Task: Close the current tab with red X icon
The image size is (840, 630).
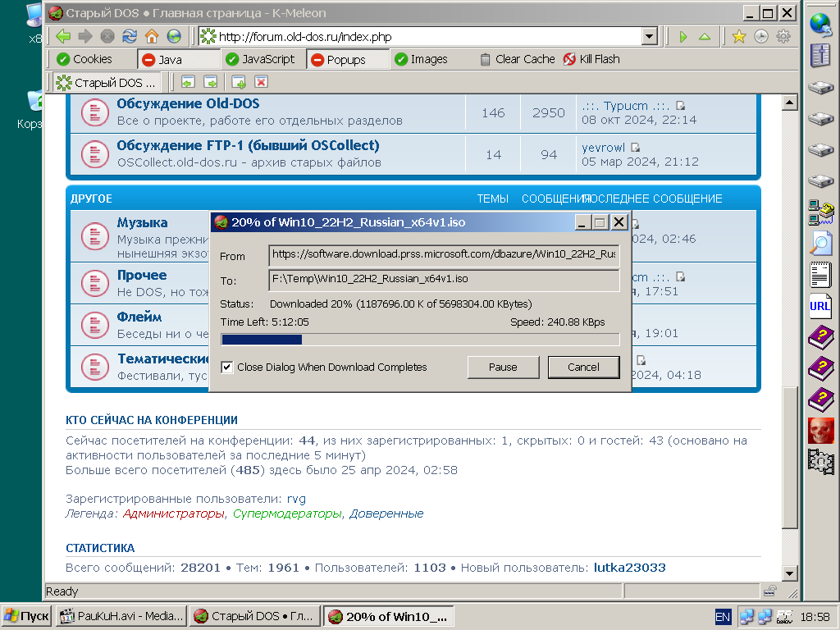Action: tap(261, 82)
